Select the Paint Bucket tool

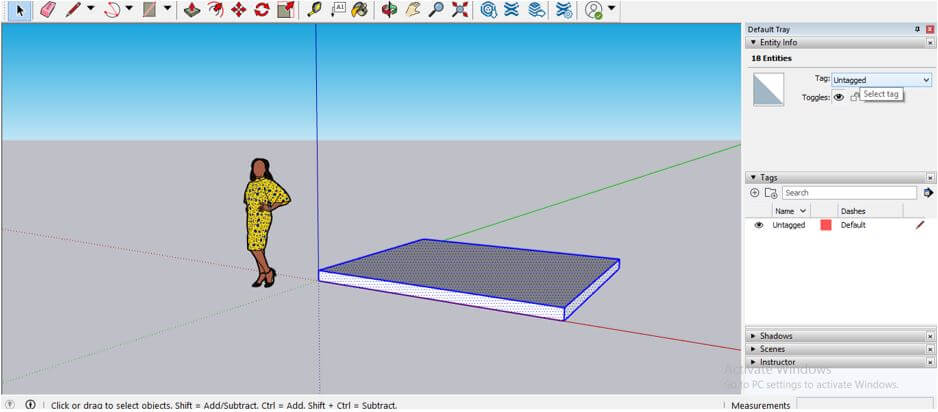(360, 10)
